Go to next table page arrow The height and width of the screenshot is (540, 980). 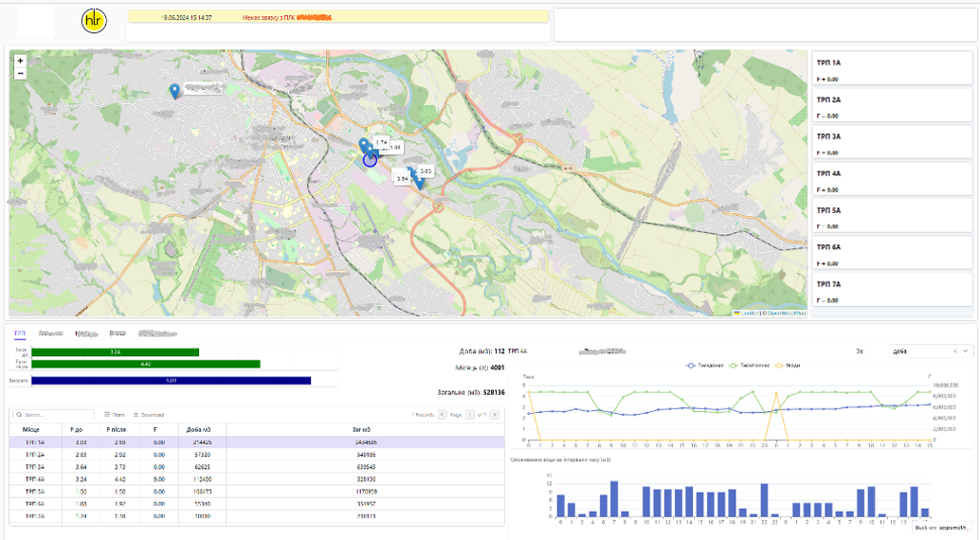coord(495,414)
